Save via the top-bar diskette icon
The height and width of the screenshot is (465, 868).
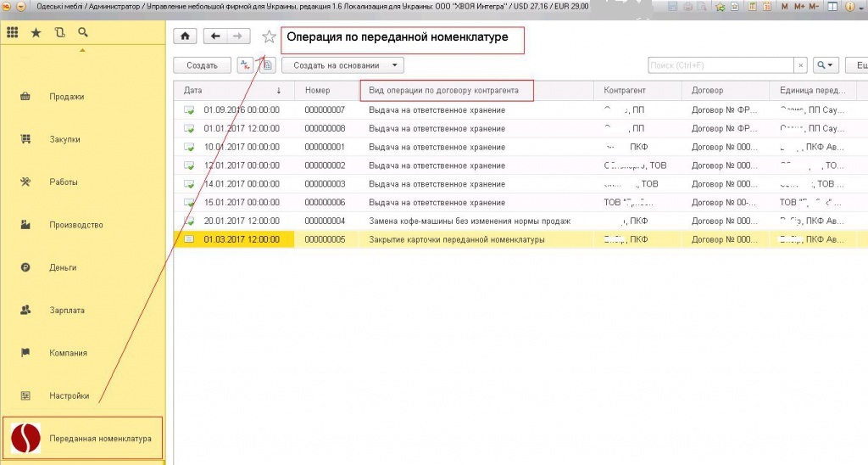(673, 7)
